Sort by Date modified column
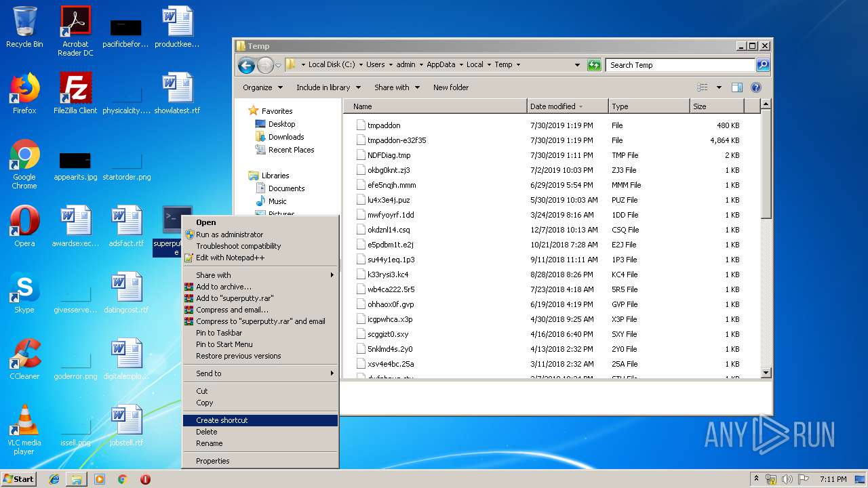Image resolution: width=868 pixels, height=488 pixels. coord(567,106)
